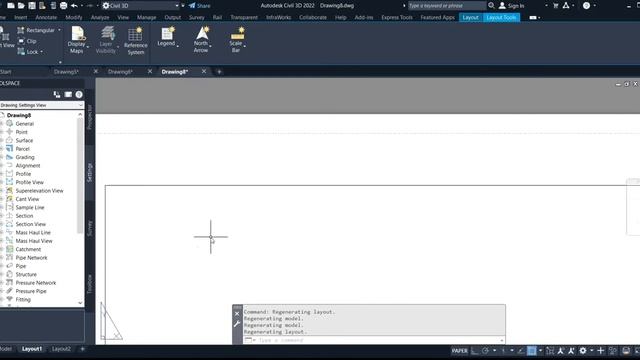The height and width of the screenshot is (360, 640).
Task: Switch to the Layout2 tab
Action: tap(61, 349)
